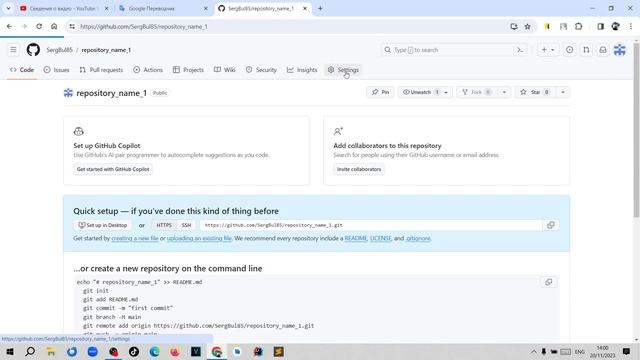Open the Insights tab
The height and width of the screenshot is (360, 640).
pos(302,70)
